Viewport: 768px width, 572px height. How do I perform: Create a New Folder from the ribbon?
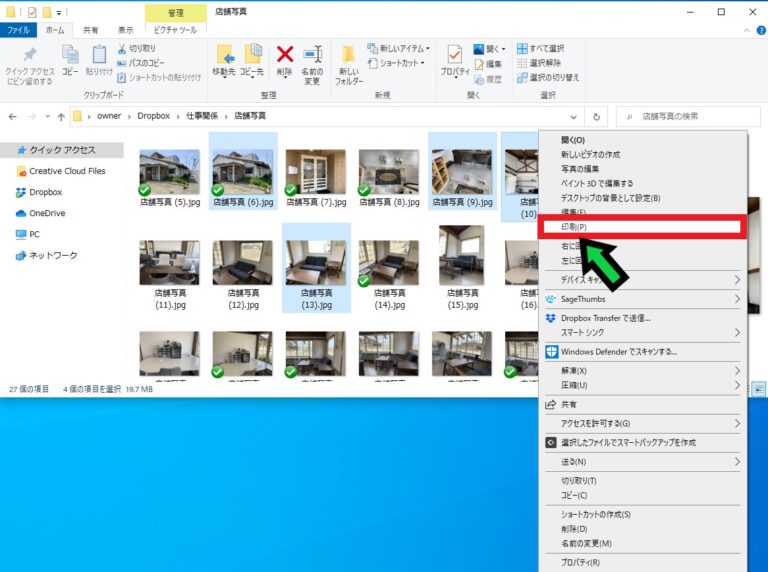point(349,66)
